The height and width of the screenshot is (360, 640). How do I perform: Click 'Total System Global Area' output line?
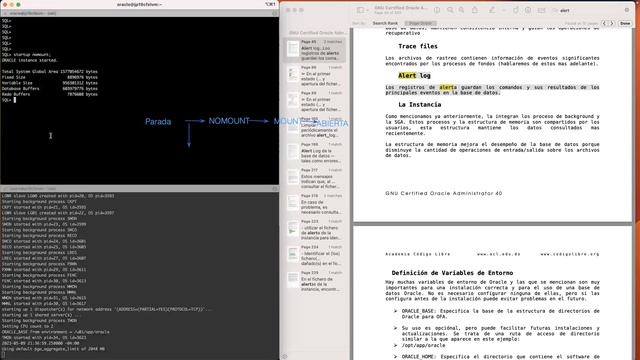[x=50, y=72]
